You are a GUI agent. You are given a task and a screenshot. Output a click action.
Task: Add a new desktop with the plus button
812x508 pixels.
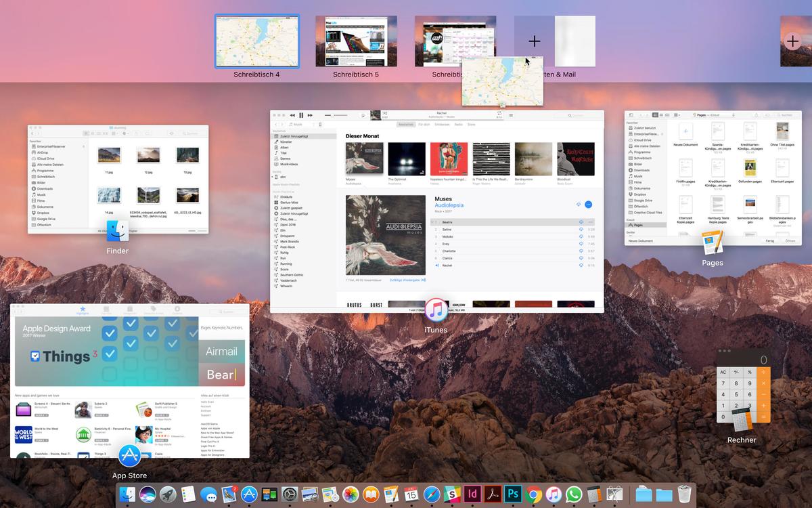[792, 41]
